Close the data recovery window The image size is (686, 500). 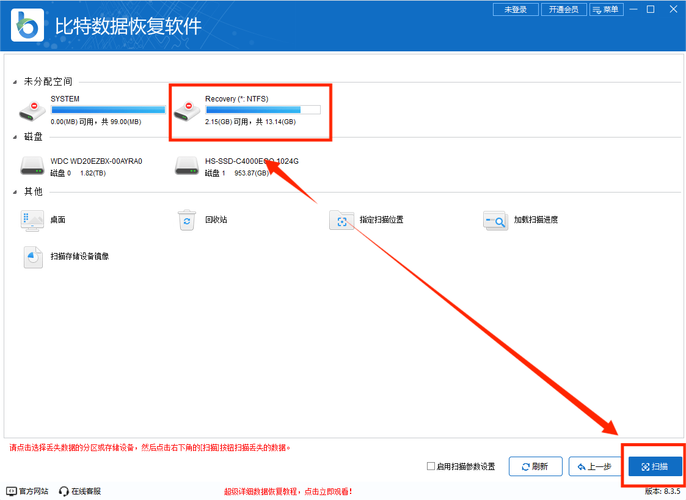pyautogui.click(x=673, y=9)
